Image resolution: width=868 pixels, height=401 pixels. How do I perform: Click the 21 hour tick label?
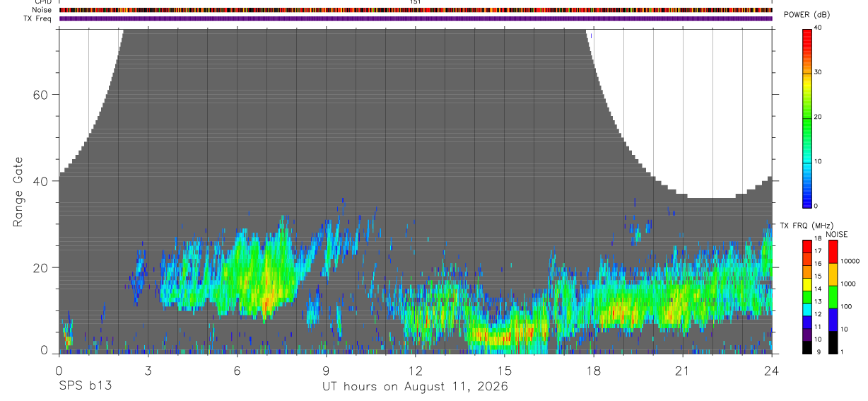(682, 371)
